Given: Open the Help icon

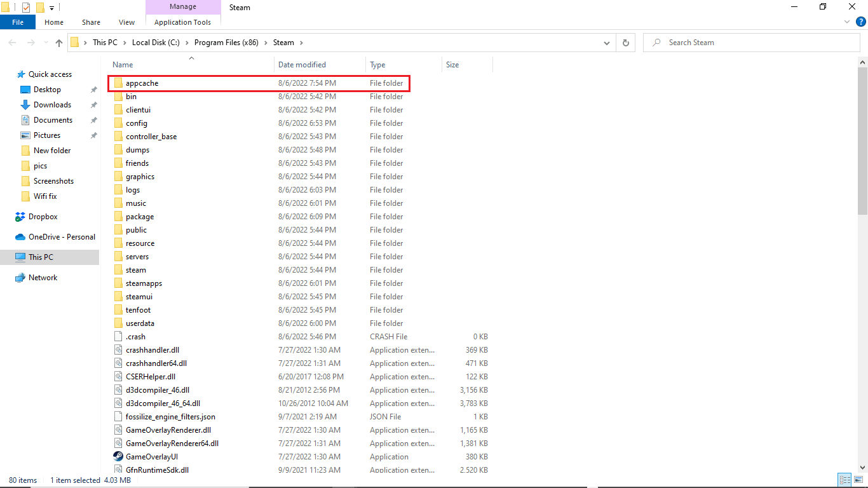Looking at the screenshot, I should (x=861, y=22).
